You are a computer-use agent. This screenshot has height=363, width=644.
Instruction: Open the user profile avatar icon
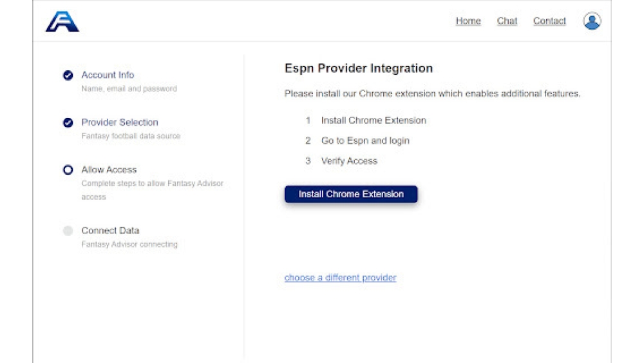click(x=592, y=21)
